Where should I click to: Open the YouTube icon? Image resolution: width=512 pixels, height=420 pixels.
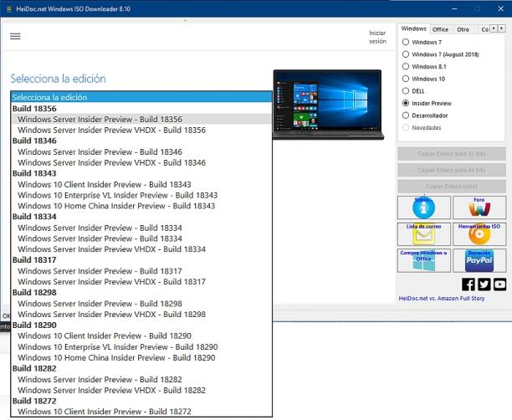click(499, 284)
